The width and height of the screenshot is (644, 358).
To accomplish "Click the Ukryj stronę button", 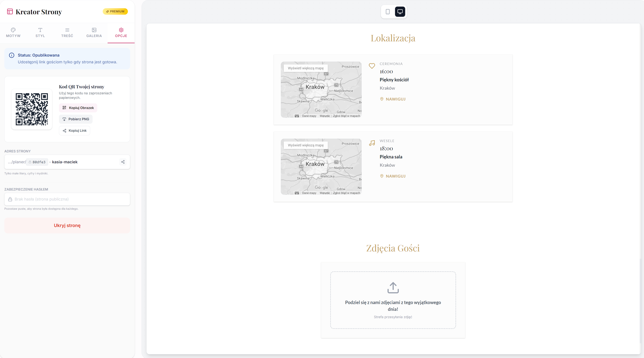I will (67, 225).
